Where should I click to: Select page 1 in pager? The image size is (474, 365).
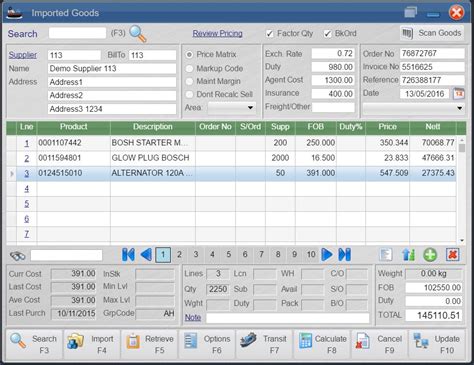(x=163, y=255)
